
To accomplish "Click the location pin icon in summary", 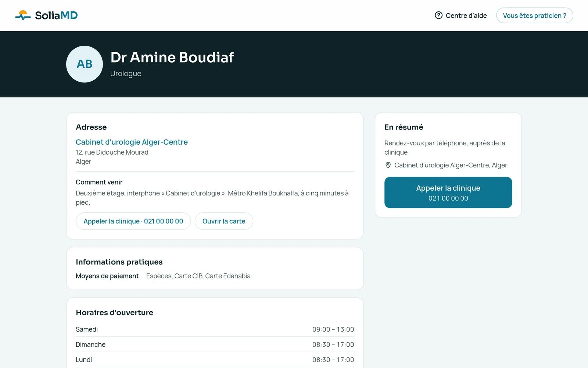I will click(x=388, y=165).
